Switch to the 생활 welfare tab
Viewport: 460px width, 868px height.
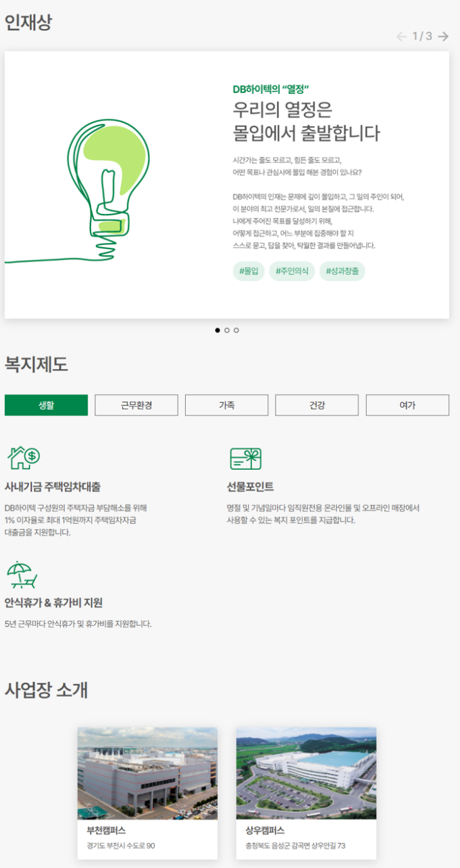pyautogui.click(x=46, y=405)
